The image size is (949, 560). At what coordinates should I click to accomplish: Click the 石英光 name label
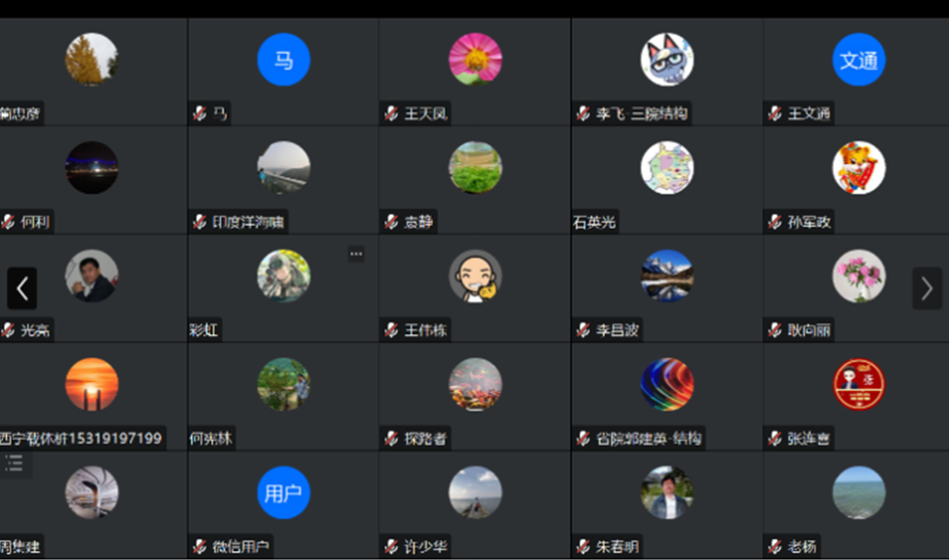594,222
